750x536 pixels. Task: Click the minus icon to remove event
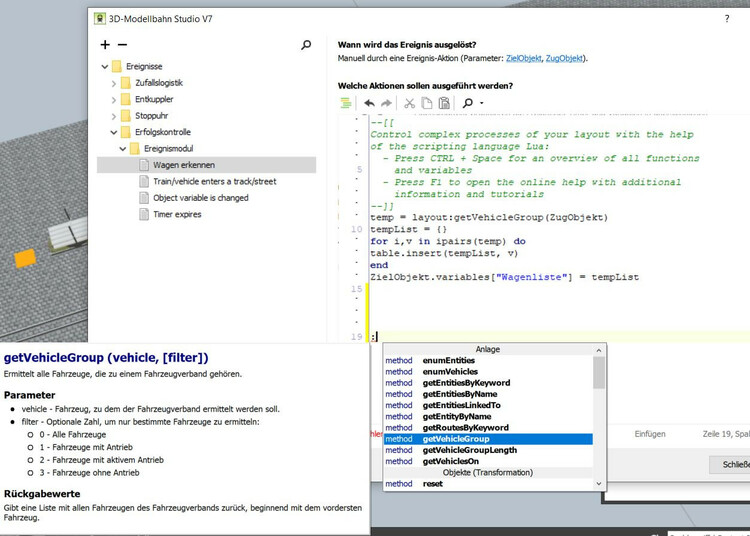(122, 45)
